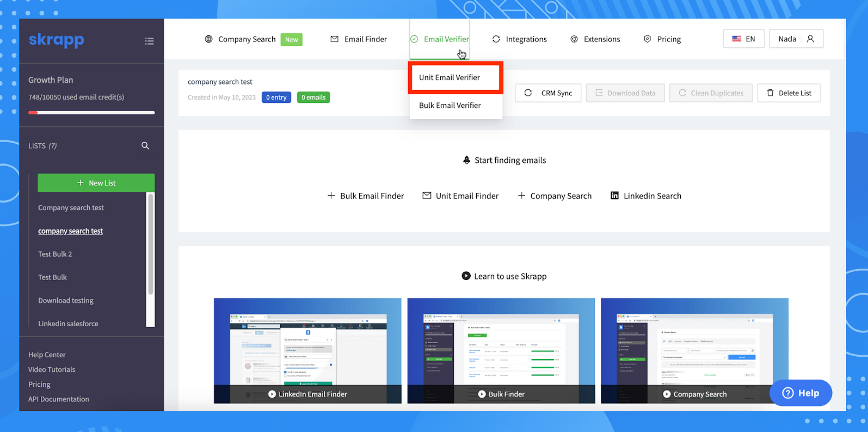Click the Clean Duplicates button

tap(711, 93)
